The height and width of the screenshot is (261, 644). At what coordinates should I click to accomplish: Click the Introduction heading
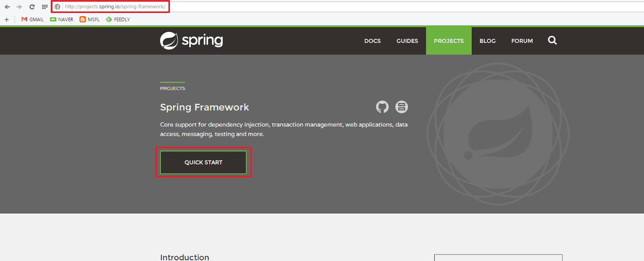point(185,257)
